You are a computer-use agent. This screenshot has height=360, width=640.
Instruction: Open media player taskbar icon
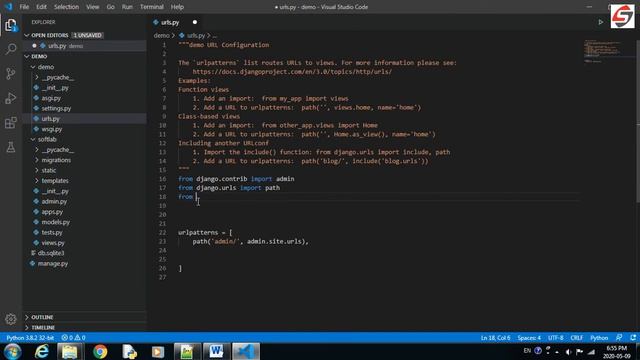point(158,351)
